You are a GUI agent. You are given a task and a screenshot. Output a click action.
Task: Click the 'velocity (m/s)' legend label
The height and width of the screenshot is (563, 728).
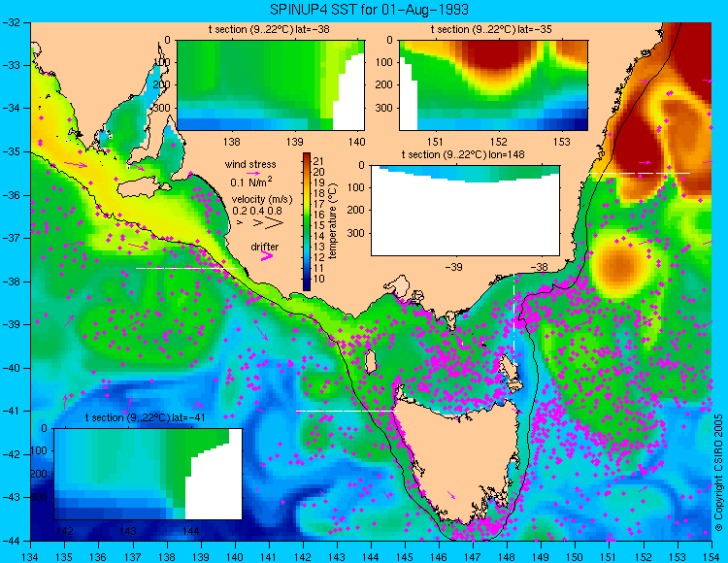[262, 200]
